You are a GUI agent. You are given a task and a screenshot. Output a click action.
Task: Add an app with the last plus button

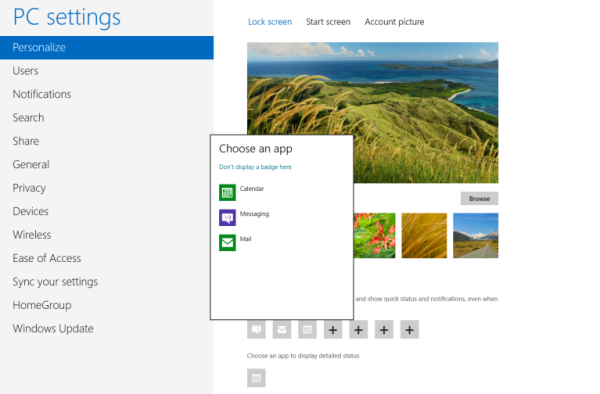coord(409,329)
